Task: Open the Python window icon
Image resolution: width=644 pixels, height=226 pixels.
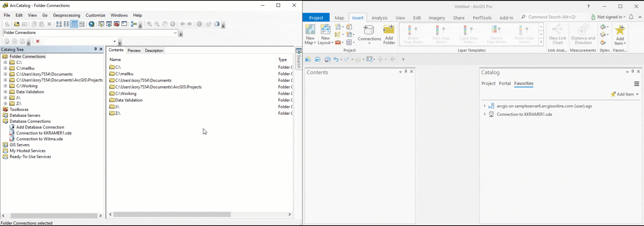Action: point(124,24)
